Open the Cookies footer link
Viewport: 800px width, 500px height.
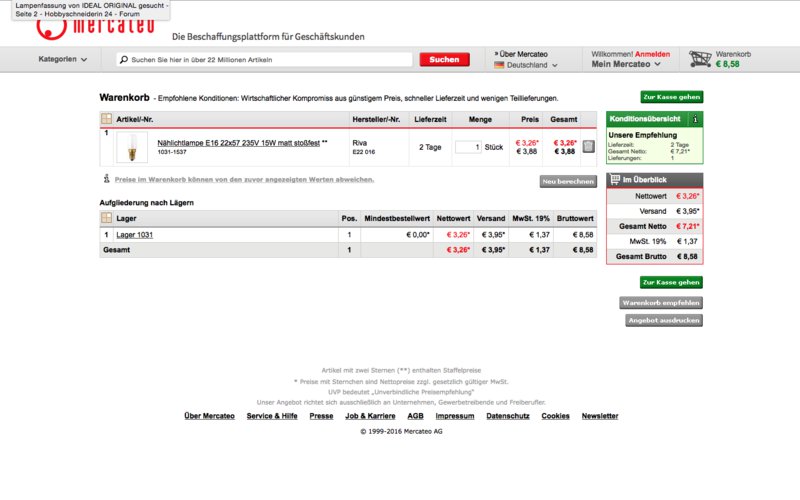(556, 416)
